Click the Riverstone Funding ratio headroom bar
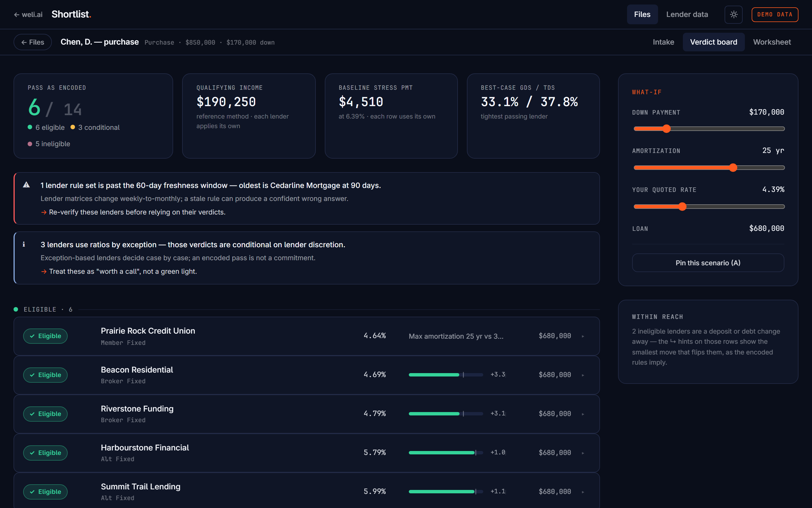This screenshot has width=812, height=508. click(x=445, y=413)
